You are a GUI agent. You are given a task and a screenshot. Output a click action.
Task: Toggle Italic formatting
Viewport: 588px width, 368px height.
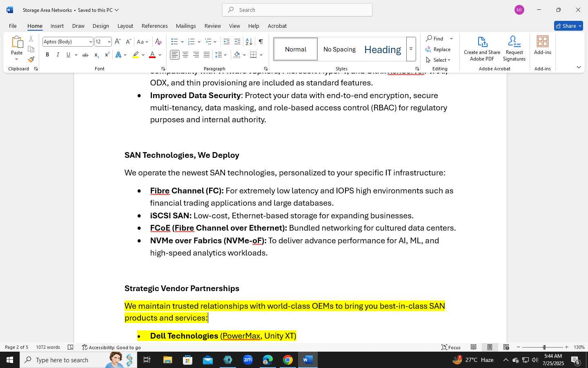[x=58, y=55]
